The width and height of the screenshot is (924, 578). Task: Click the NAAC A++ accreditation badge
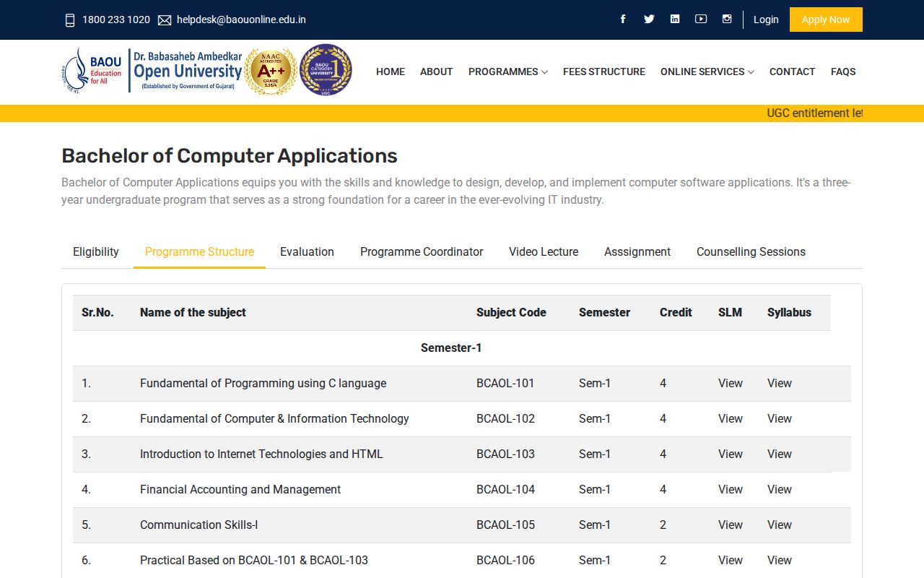click(x=270, y=72)
